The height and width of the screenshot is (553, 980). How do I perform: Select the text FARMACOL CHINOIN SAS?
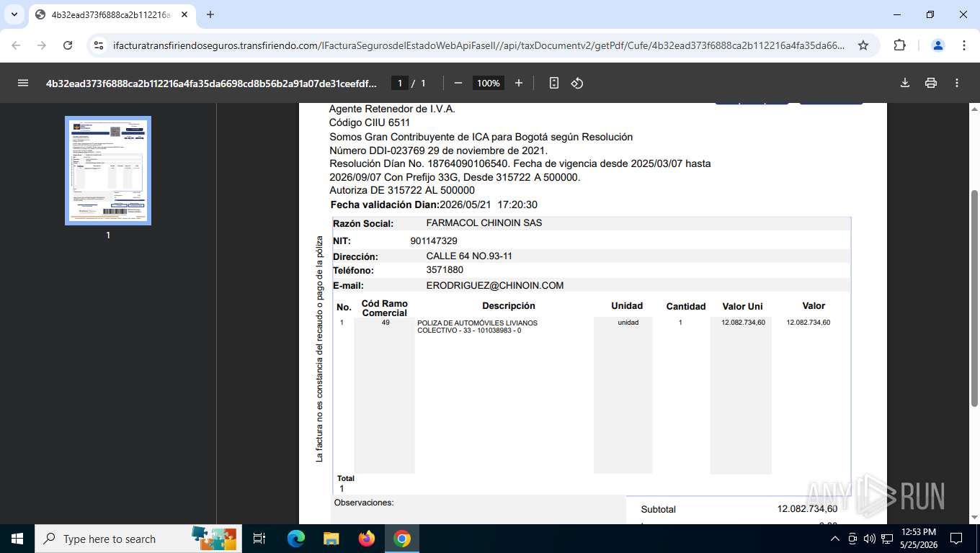pyautogui.click(x=484, y=223)
